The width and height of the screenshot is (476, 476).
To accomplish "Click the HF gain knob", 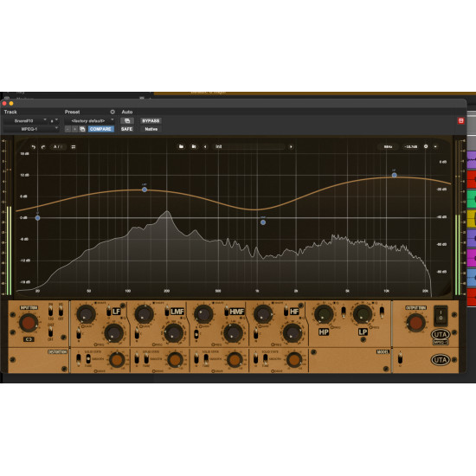I will tap(263, 314).
